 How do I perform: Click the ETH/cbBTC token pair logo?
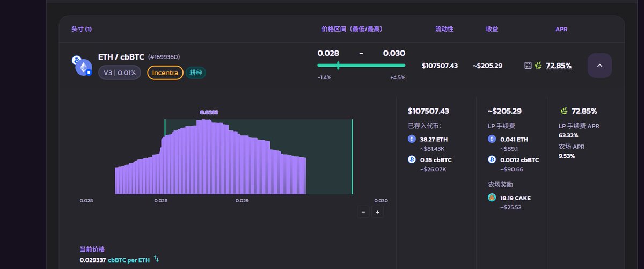pyautogui.click(x=82, y=66)
